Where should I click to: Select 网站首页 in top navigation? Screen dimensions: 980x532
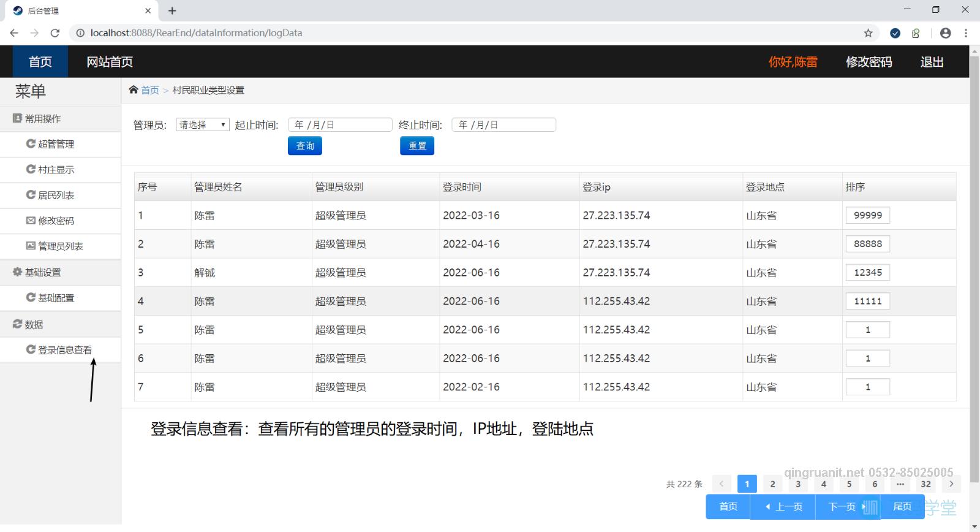110,62
